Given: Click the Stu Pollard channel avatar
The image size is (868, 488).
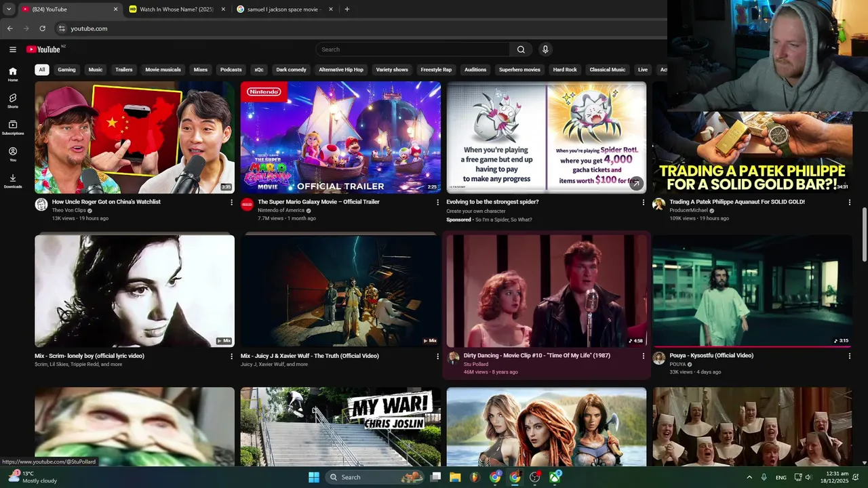Looking at the screenshot, I should [453, 358].
